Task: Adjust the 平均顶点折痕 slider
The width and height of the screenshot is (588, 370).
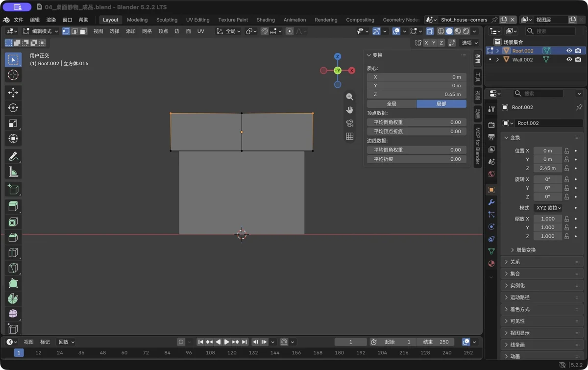Action: pyautogui.click(x=416, y=131)
